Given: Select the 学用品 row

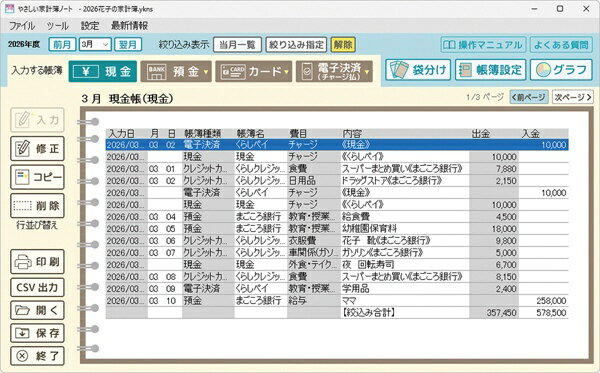Looking at the screenshot, I should pyautogui.click(x=337, y=289).
